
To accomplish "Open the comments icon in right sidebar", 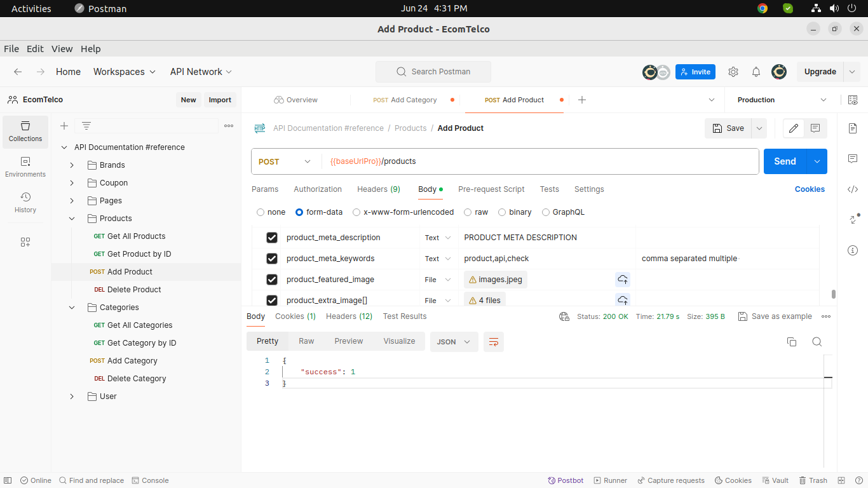I will (x=853, y=158).
